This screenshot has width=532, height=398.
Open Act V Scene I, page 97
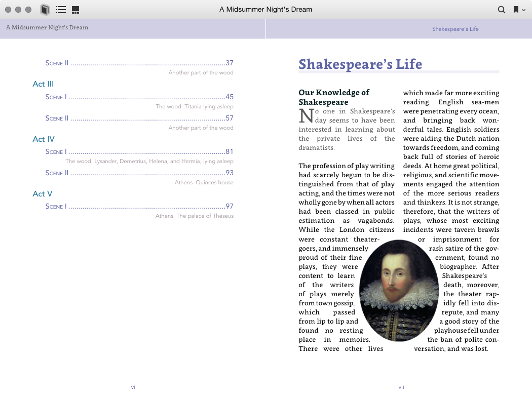click(139, 206)
